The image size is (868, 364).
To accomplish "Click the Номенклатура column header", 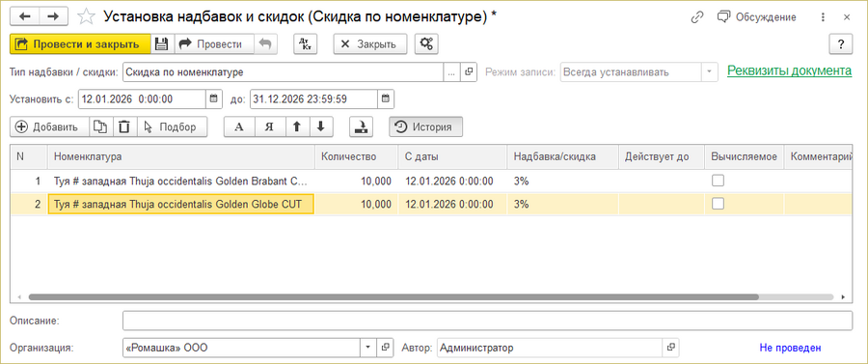I will pyautogui.click(x=181, y=156).
